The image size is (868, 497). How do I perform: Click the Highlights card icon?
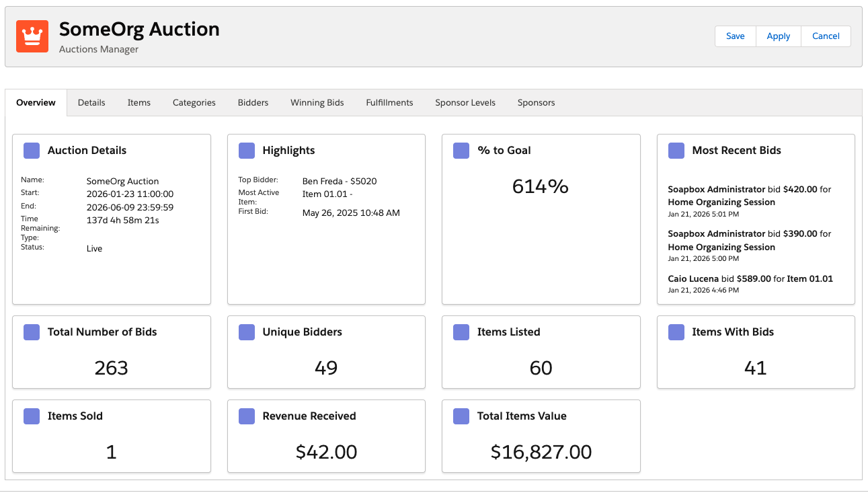247,151
